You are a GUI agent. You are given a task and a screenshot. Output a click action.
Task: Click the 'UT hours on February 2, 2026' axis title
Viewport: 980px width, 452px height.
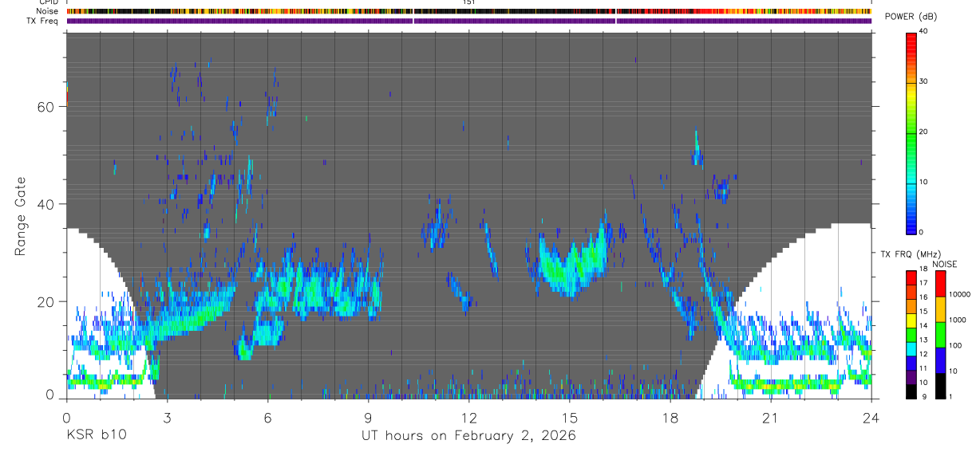tap(468, 436)
